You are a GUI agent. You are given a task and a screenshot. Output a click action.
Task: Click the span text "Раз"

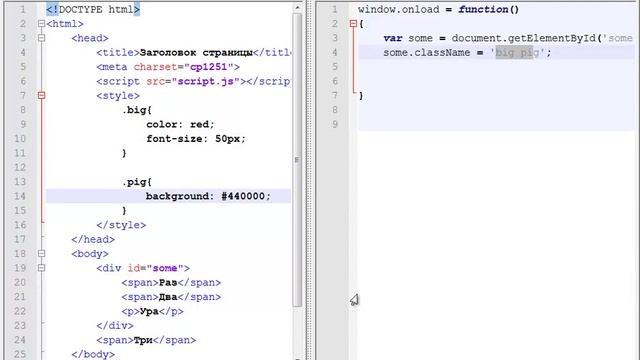click(168, 282)
